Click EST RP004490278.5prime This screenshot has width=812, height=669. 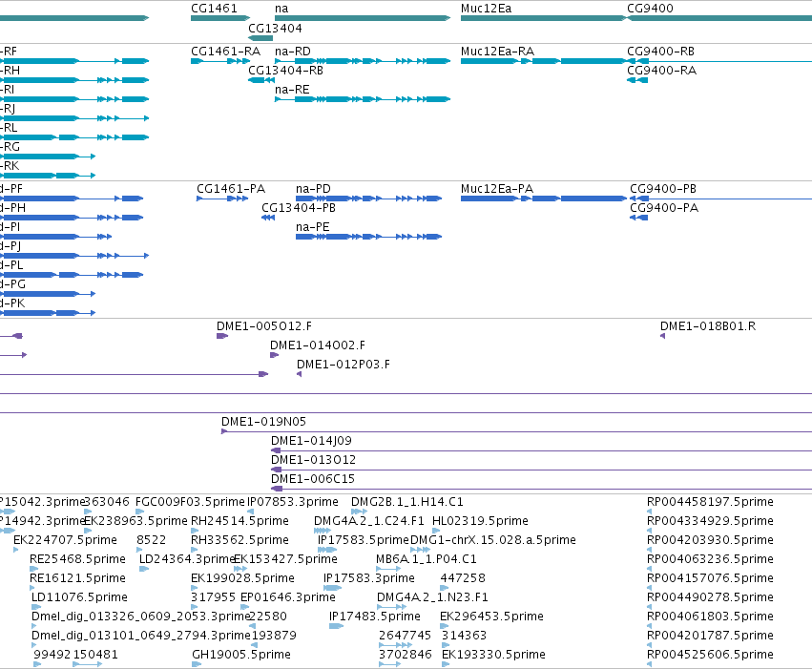710,597
